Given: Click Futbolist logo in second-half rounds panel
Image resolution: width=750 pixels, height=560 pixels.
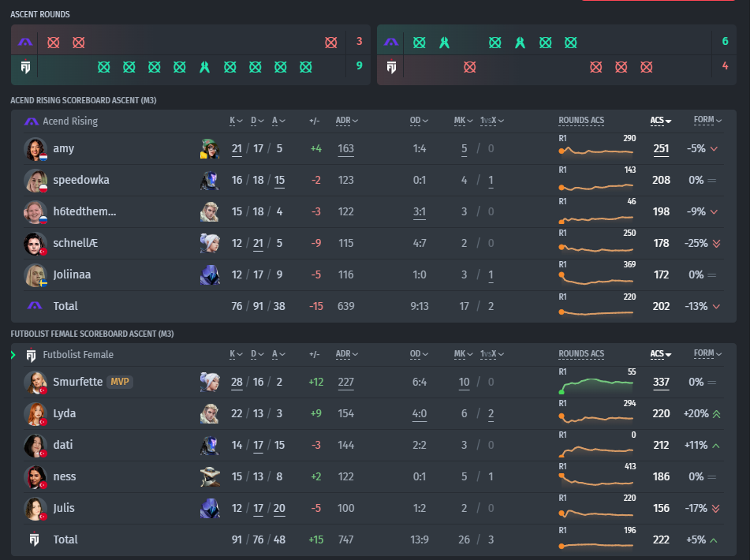Looking at the screenshot, I should pyautogui.click(x=391, y=67).
